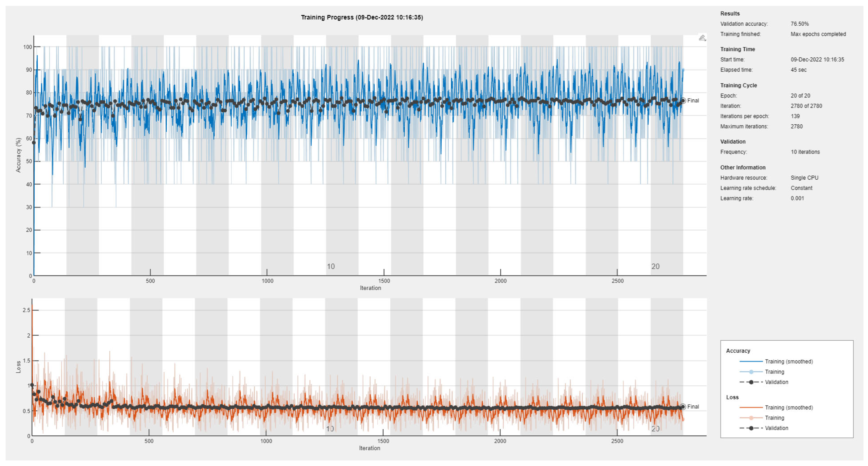Click the Validation accuracy value 76.50%
The image size is (868, 466).
(x=800, y=24)
